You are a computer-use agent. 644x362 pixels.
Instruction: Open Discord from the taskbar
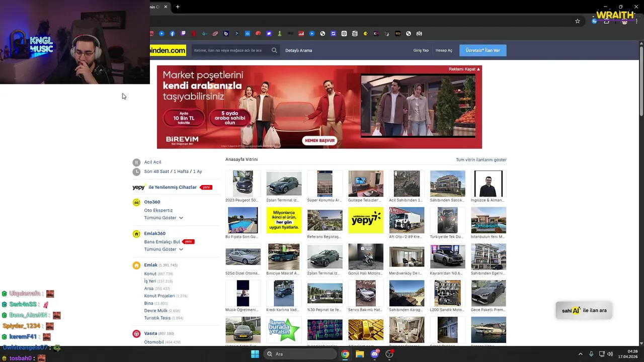tap(374, 354)
